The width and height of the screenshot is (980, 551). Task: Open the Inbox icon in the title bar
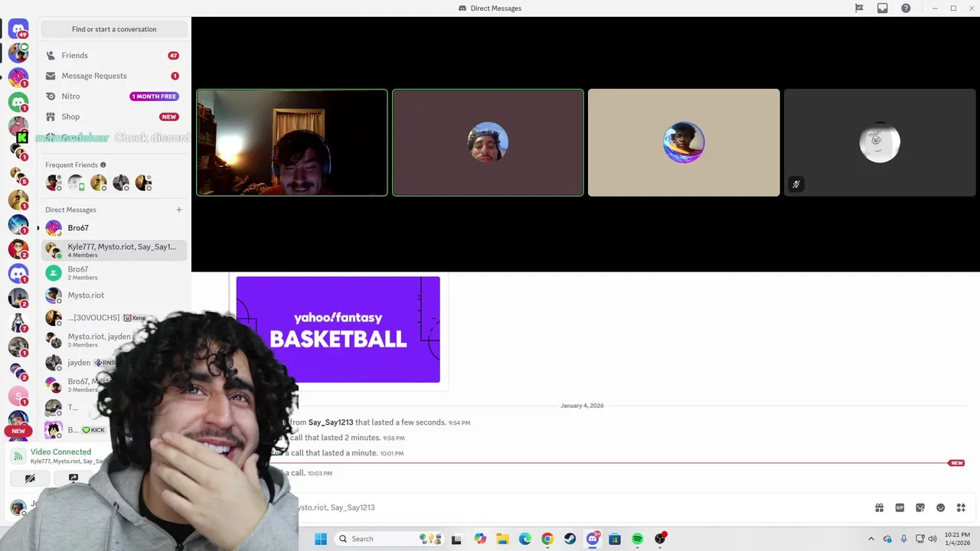pyautogui.click(x=883, y=8)
